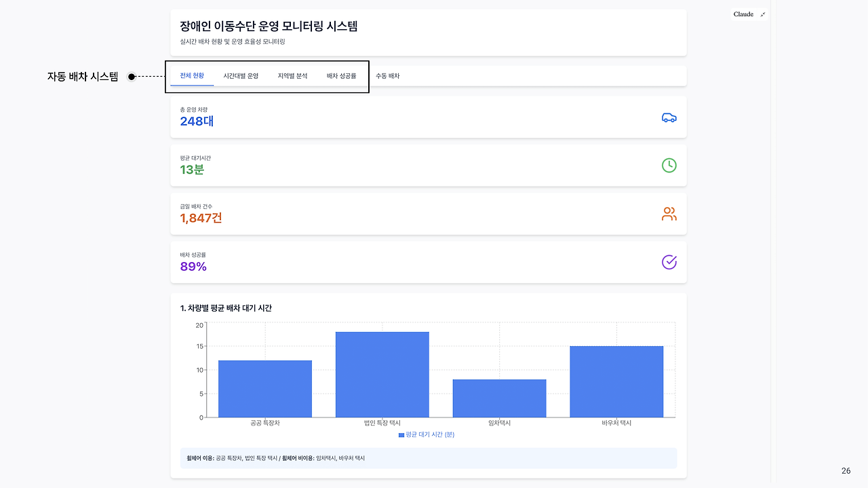Click the Claude label at top right
This screenshot has width=868, height=488.
(743, 14)
